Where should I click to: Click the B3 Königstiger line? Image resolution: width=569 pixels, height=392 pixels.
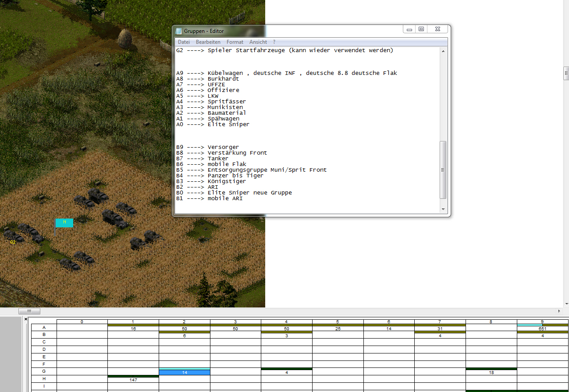click(211, 181)
